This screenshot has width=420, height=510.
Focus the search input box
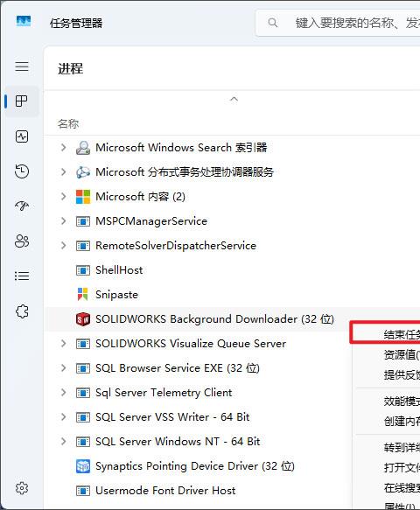point(338,23)
